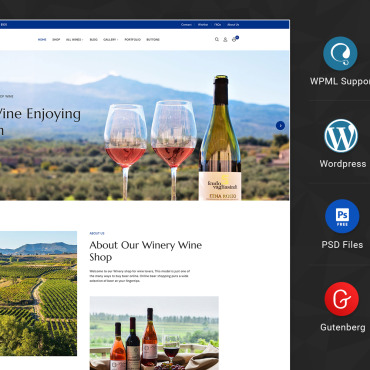Click the WordPress logo icon
Viewport: 370px width, 370px height.
[x=341, y=136]
